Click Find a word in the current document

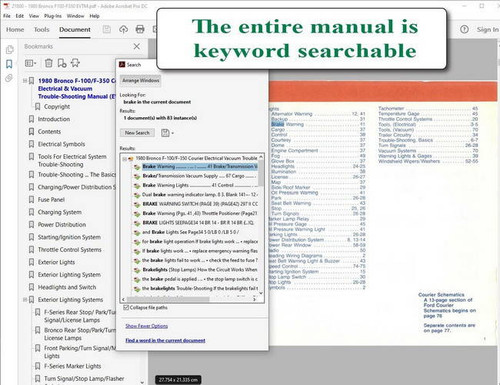pyautogui.click(x=165, y=340)
